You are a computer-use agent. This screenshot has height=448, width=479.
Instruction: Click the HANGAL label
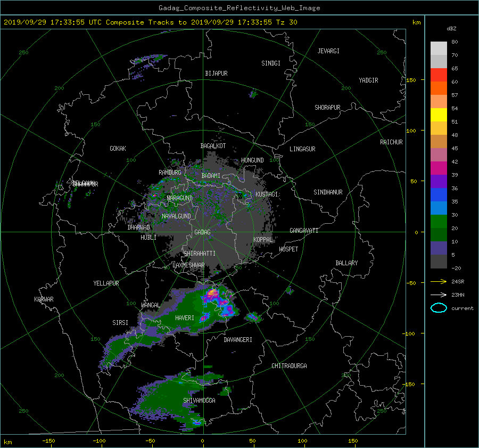click(x=151, y=305)
